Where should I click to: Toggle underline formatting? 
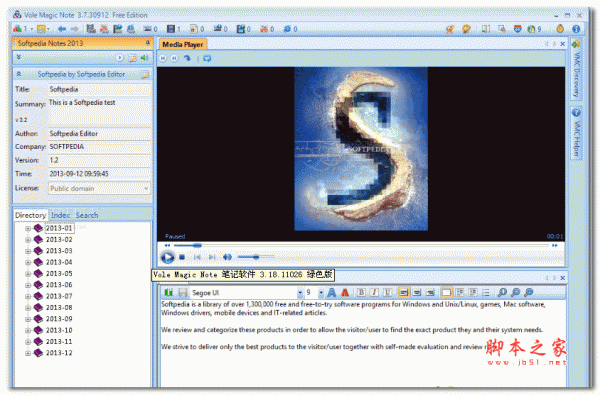tap(387, 293)
